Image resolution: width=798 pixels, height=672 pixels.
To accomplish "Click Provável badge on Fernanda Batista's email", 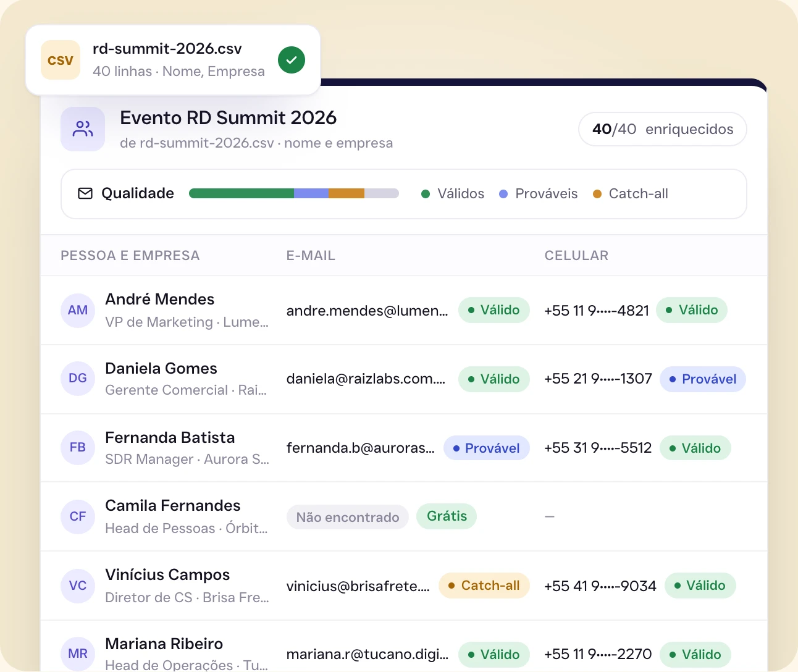I will pyautogui.click(x=487, y=448).
